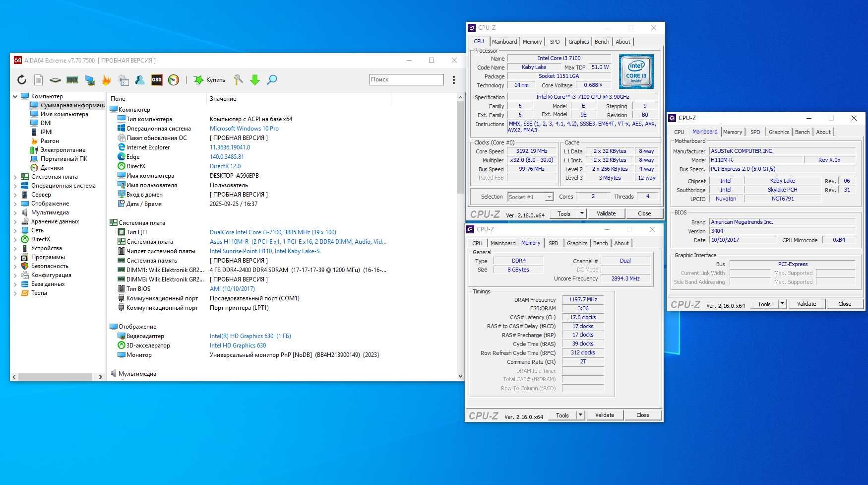This screenshot has height=485, width=868.
Task: Click the network monitor icon in AIDA64 toolbar
Action: click(x=90, y=80)
